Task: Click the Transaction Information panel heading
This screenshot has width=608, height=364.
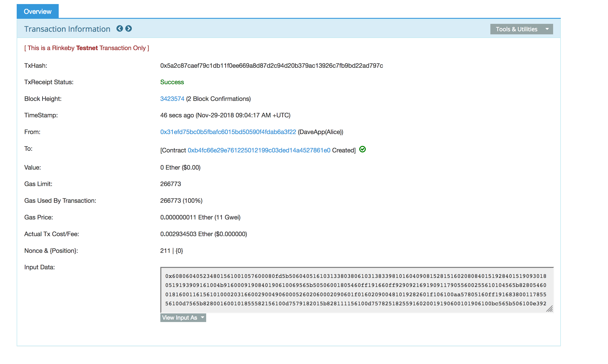Action: click(67, 29)
